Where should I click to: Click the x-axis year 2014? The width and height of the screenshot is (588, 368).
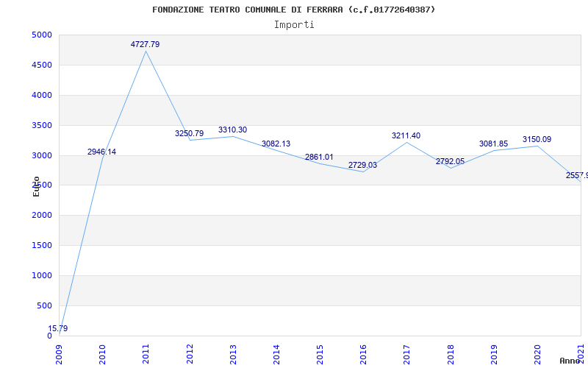coord(276,354)
